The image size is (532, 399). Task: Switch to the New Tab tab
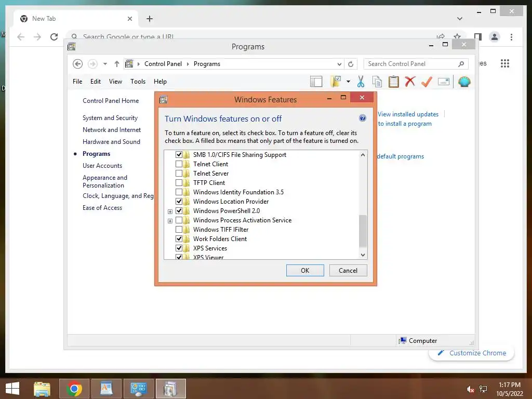pyautogui.click(x=76, y=19)
